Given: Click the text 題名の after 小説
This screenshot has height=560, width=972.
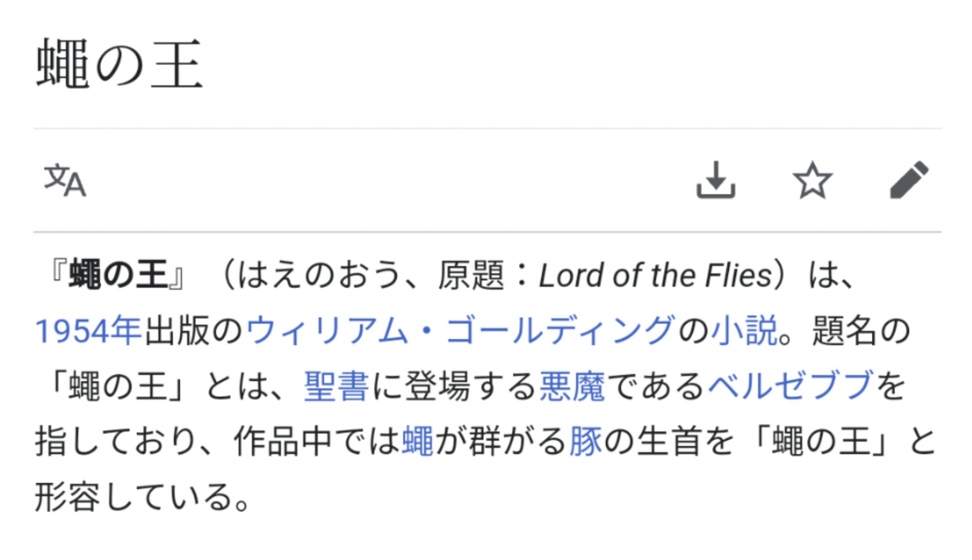Looking at the screenshot, I should pos(861,331).
